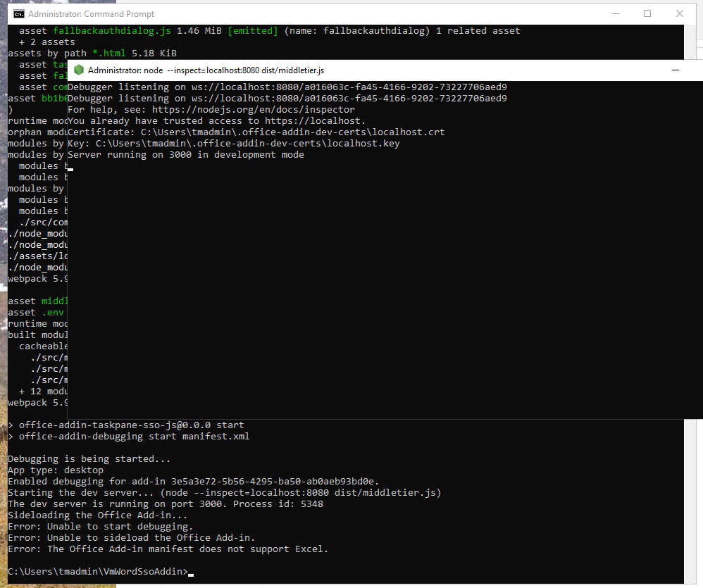
Task: Click the "does not support Excel" error line
Action: pyautogui.click(x=168, y=549)
